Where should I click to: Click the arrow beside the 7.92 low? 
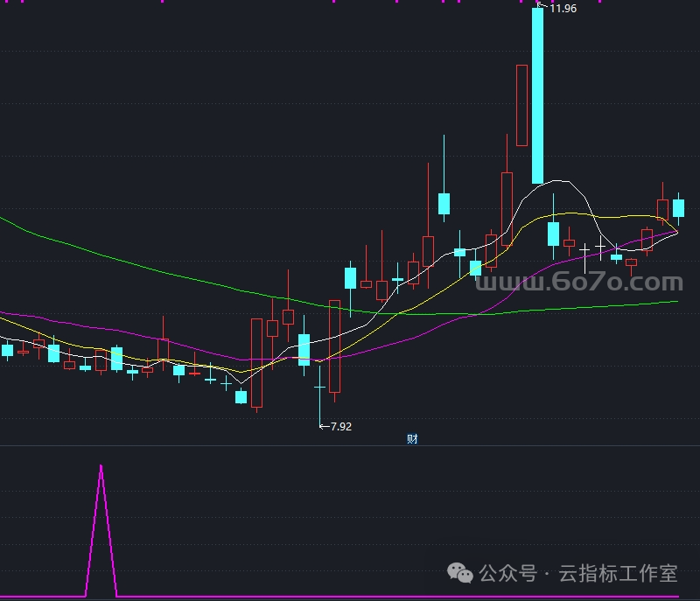tap(324, 427)
